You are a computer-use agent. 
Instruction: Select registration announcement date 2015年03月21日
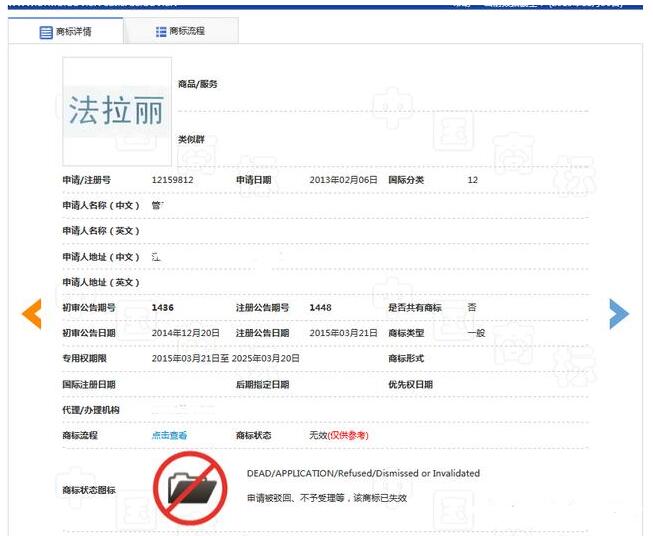coord(344,333)
